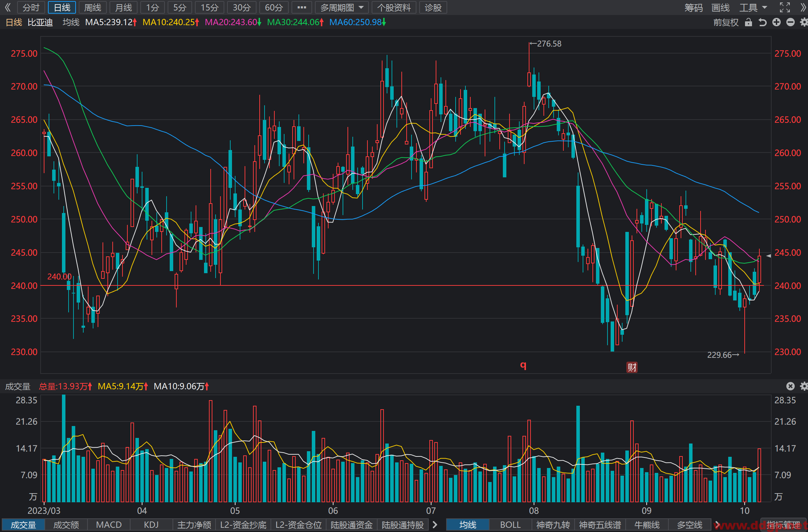Image resolution: width=808 pixels, height=532 pixels.
Task: Show more periods via ellipsis button
Action: tap(302, 7)
